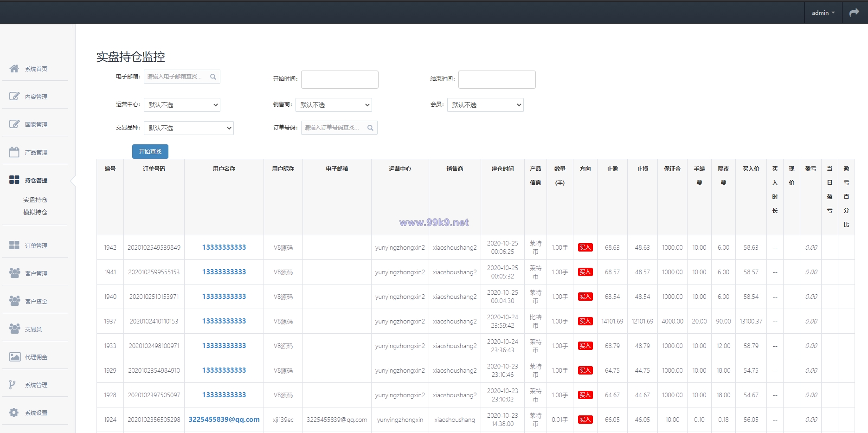Click order number 2020102410110153
The height and width of the screenshot is (433, 868).
tap(154, 322)
